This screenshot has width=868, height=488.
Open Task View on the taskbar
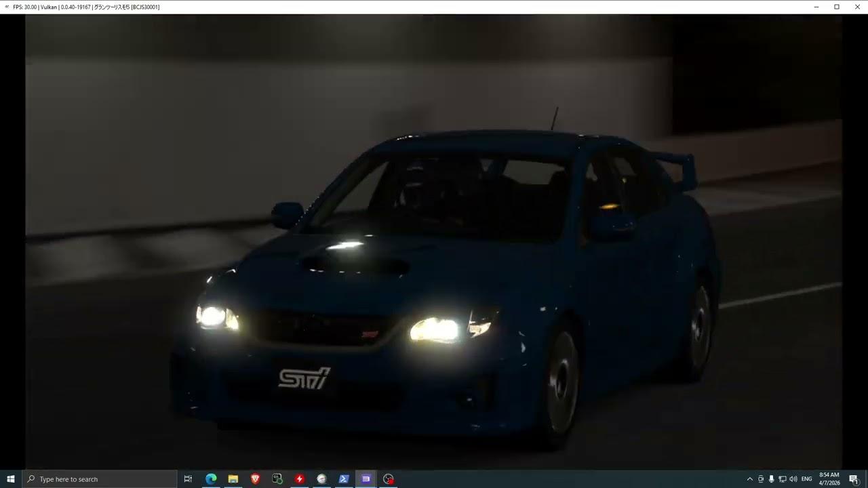pyautogui.click(x=188, y=479)
